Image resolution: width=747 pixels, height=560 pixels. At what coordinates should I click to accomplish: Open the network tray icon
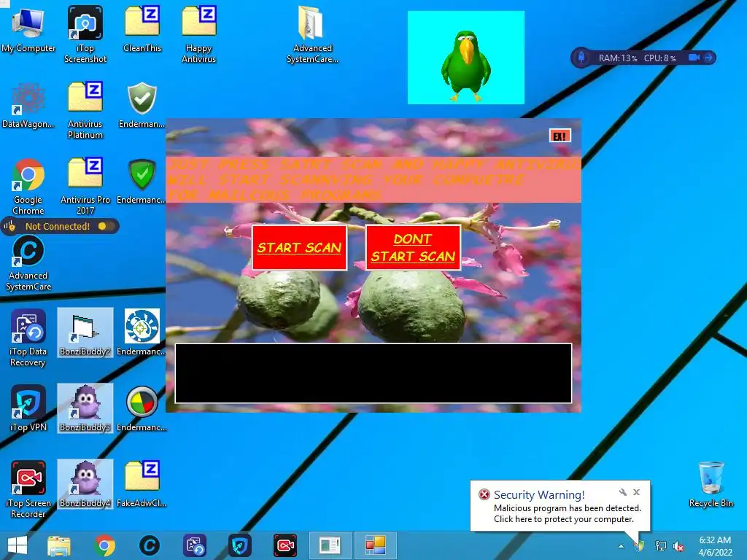[661, 546]
